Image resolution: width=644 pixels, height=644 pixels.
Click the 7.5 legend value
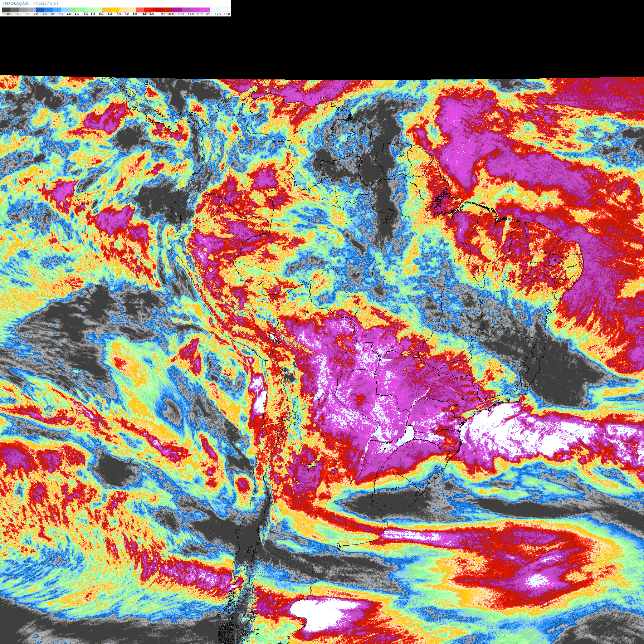[x=127, y=14]
